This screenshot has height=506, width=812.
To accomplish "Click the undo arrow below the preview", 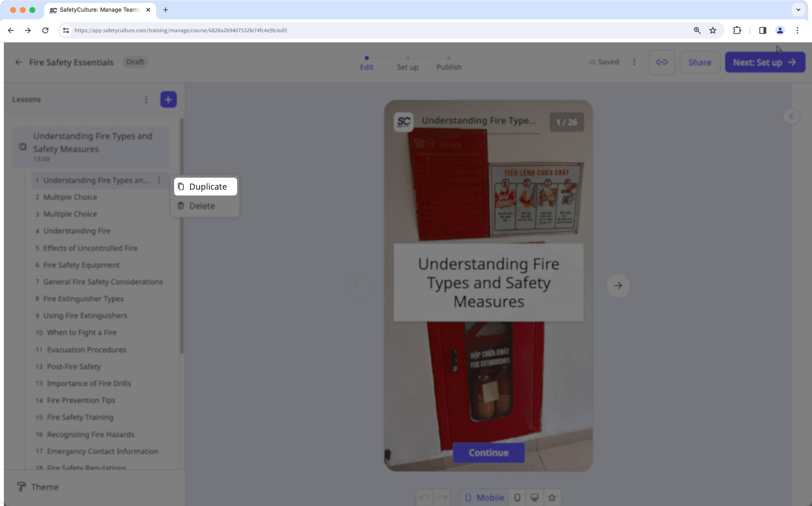I will point(424,497).
